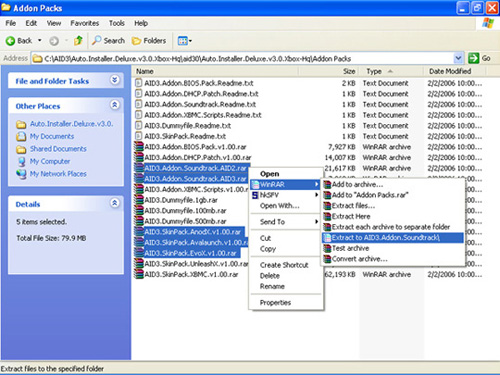
Task: Go up one folder level icon
Action: [x=79, y=41]
